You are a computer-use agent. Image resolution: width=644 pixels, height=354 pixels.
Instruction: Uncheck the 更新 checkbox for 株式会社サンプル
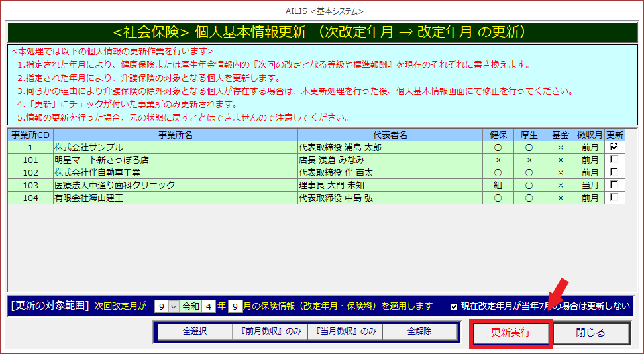pos(614,147)
